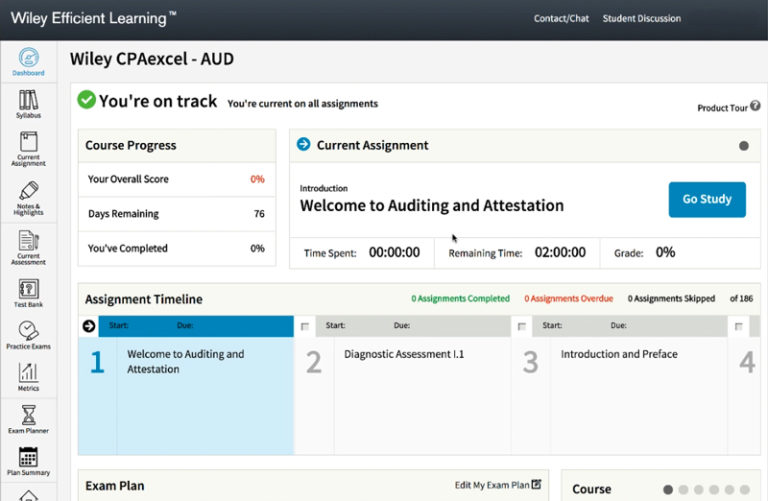The width and height of the screenshot is (768, 501).
Task: Click the large number 4 timeline card
Action: click(746, 362)
